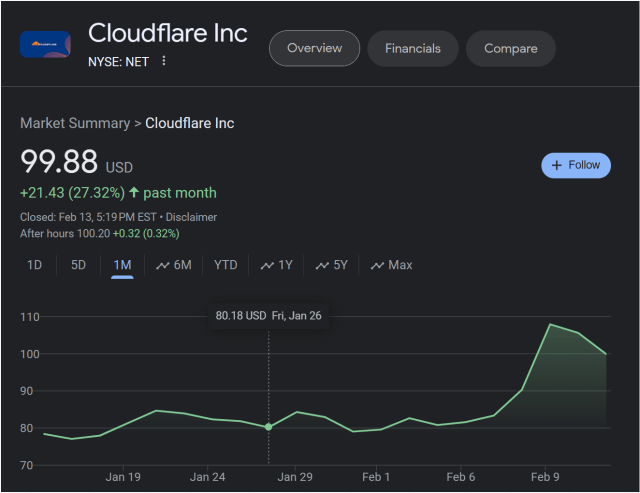640x493 pixels.
Task: Click the plus icon on the Follow button
Action: point(557,165)
